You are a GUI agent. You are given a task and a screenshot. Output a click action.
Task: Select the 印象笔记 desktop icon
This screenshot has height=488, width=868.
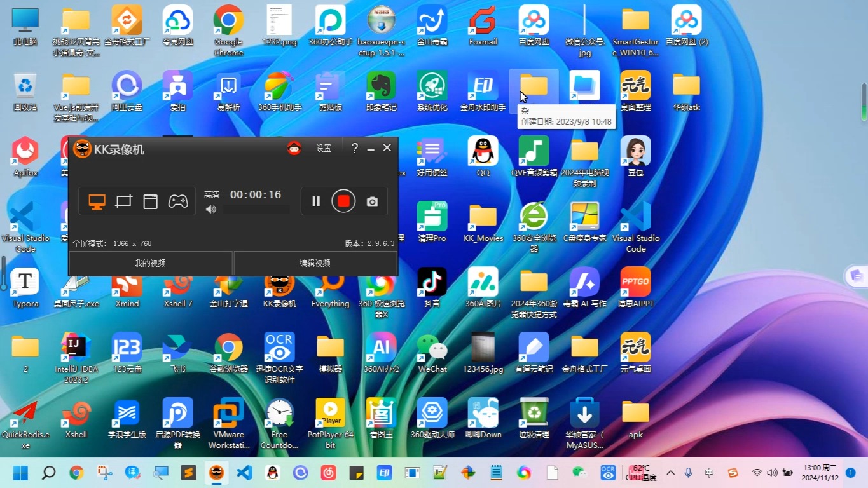[x=382, y=92]
